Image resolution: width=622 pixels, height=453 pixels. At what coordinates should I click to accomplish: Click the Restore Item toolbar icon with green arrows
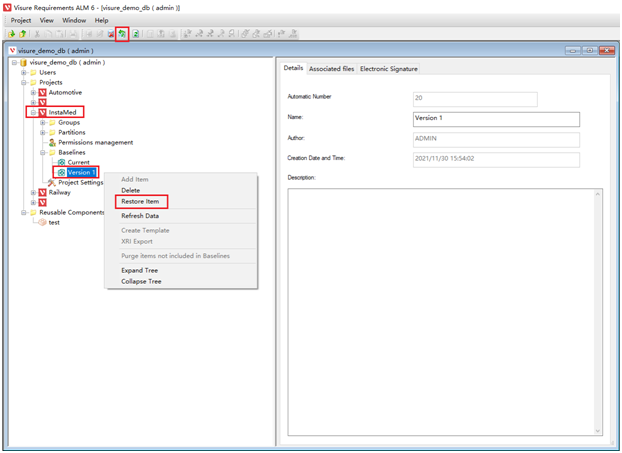[122, 34]
